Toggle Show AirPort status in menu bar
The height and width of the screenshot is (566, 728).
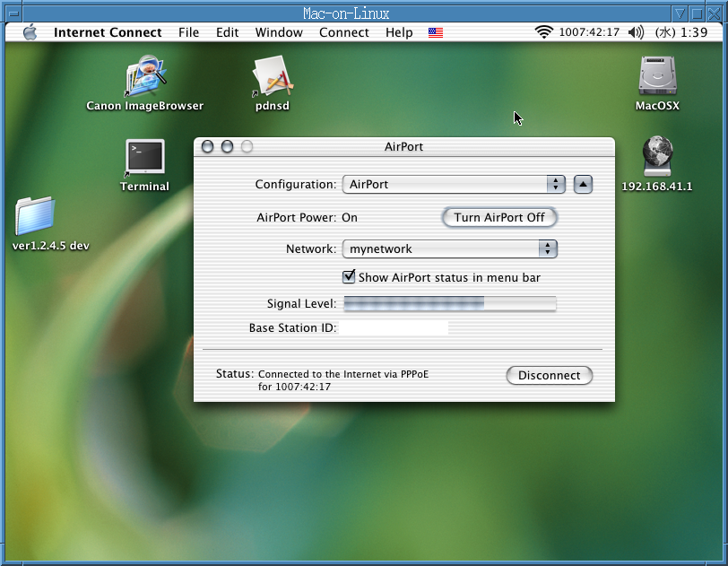[x=349, y=277]
